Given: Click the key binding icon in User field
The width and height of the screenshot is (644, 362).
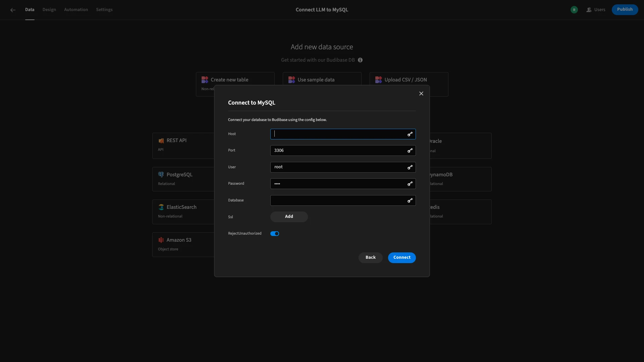Looking at the screenshot, I should [x=410, y=167].
